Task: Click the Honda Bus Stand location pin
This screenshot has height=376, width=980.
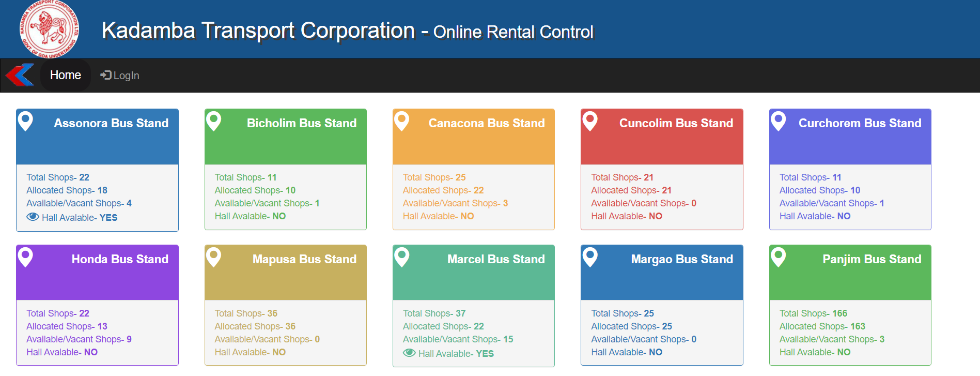Action: click(x=25, y=257)
